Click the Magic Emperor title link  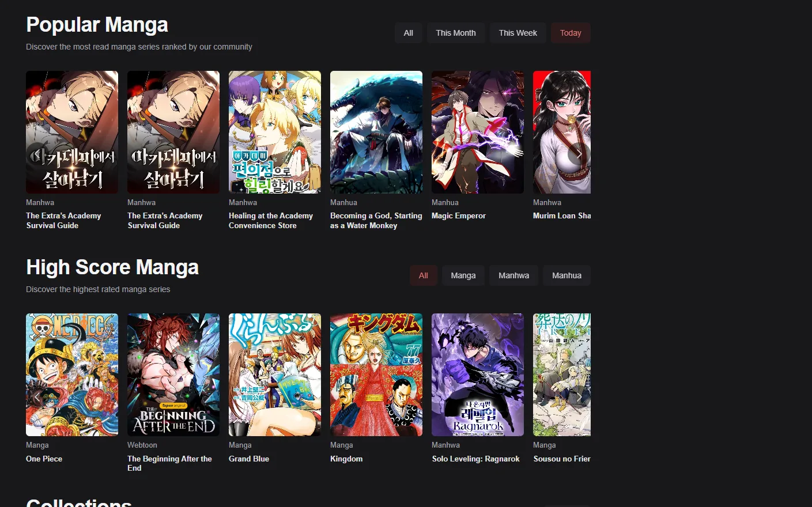tap(459, 215)
